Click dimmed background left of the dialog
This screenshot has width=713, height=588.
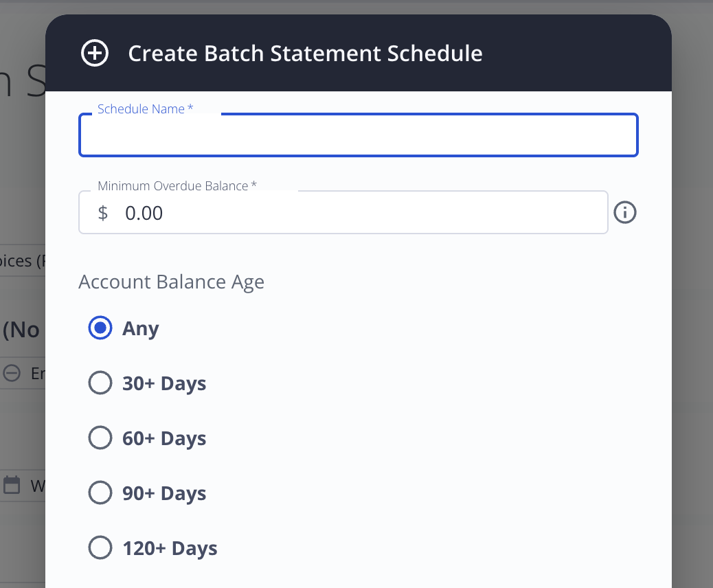pos(21,172)
